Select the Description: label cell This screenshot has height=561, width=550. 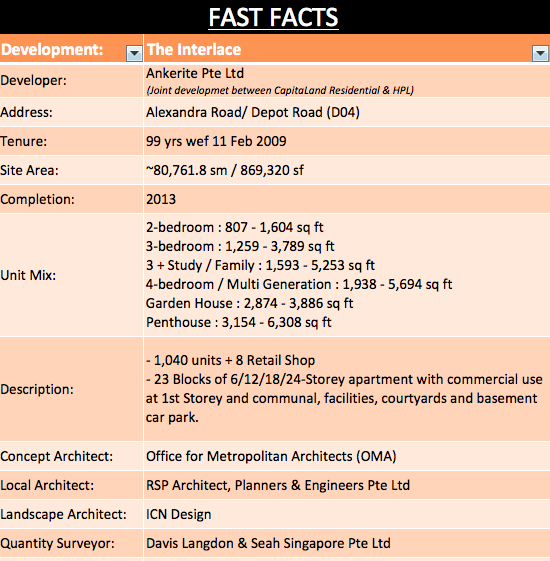pyautogui.click(x=71, y=389)
